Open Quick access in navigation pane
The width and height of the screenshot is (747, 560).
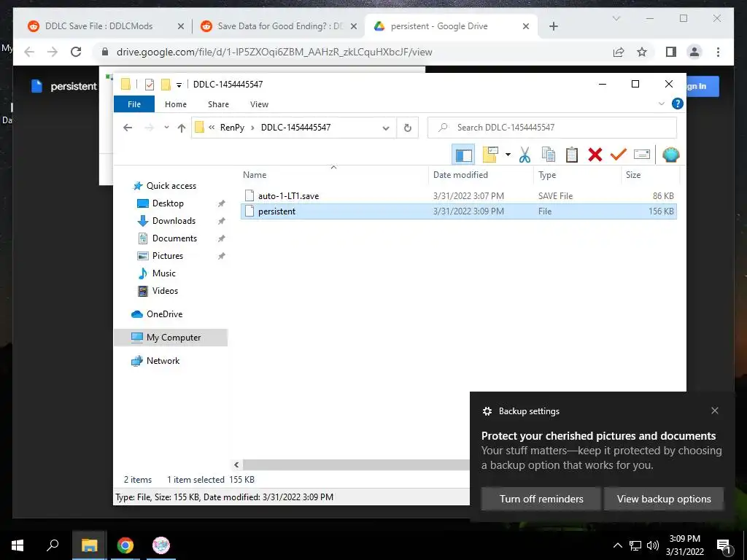coord(171,186)
